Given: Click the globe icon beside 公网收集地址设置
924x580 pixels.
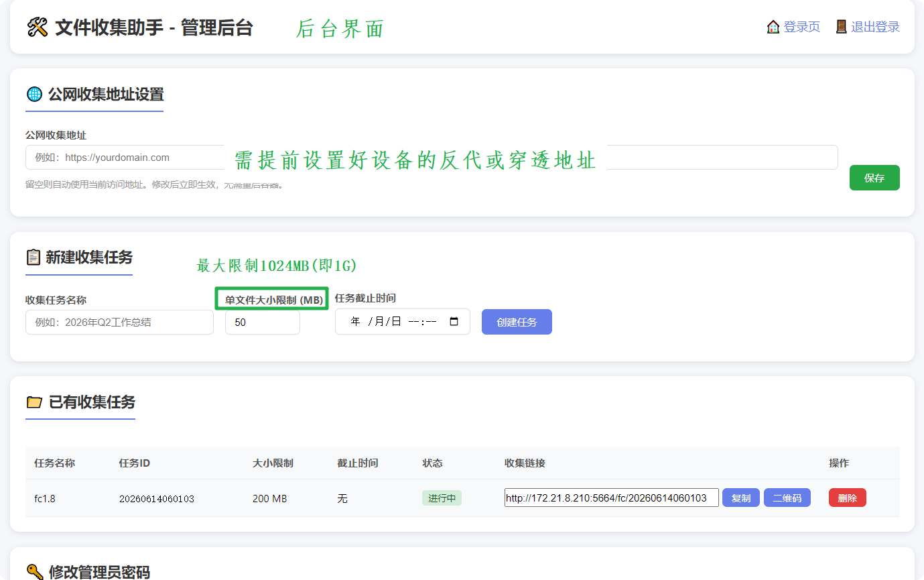Looking at the screenshot, I should point(34,94).
